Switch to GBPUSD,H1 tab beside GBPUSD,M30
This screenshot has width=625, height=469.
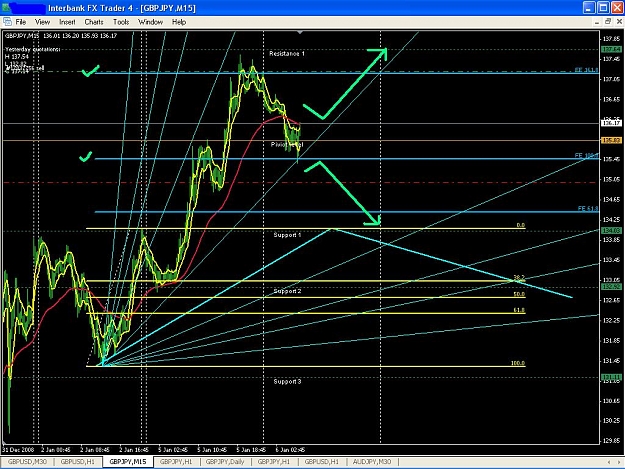click(x=77, y=461)
